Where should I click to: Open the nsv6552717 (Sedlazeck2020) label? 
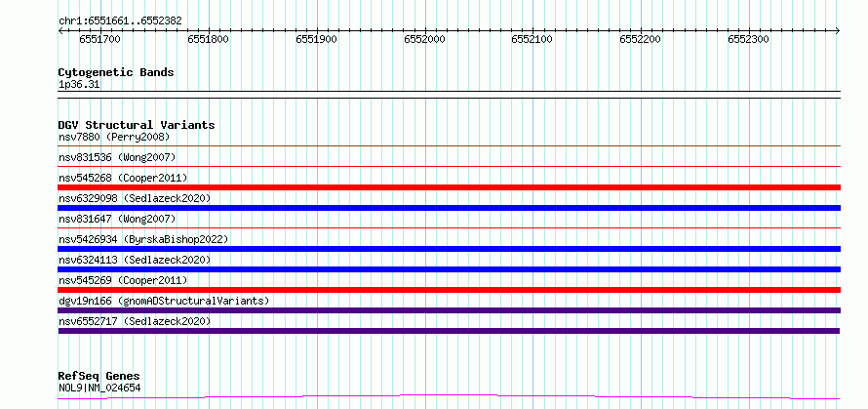pyautogui.click(x=135, y=321)
